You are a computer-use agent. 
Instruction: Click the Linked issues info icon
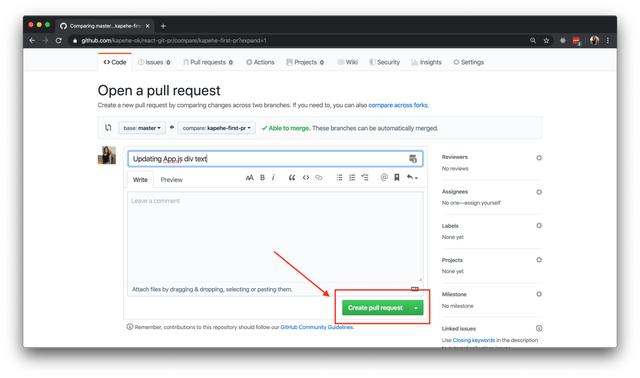[x=539, y=328]
